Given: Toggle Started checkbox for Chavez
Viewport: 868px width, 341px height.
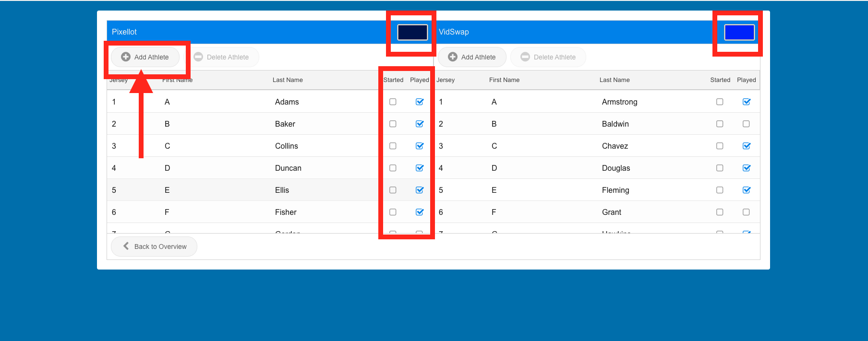Looking at the screenshot, I should tap(720, 146).
